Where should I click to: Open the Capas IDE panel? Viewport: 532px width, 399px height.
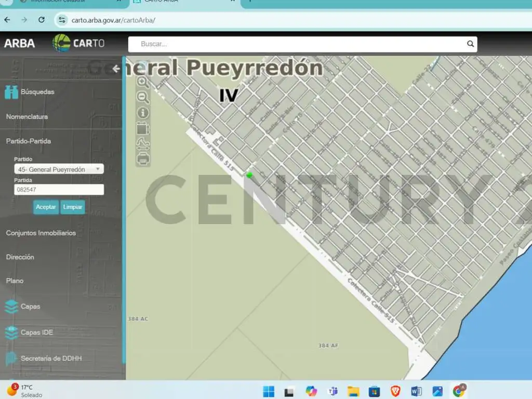[36, 332]
